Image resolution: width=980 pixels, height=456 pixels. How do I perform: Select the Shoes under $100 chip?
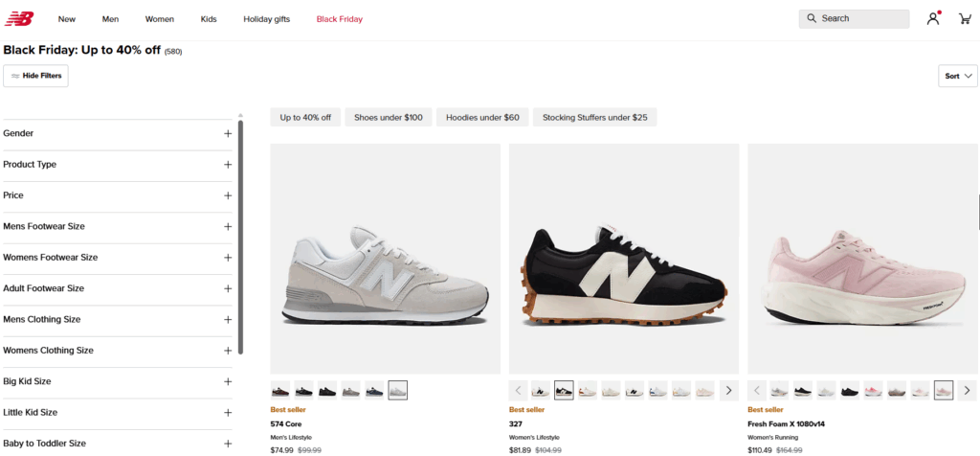(388, 118)
